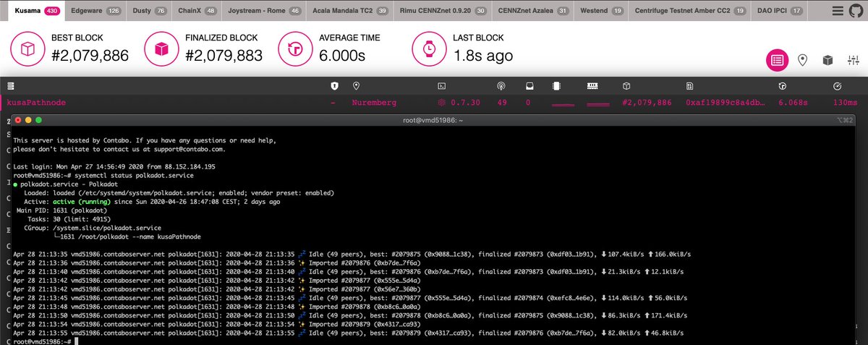The width and height of the screenshot is (868, 345).
Task: Switch to the node list view
Action: coord(777,61)
